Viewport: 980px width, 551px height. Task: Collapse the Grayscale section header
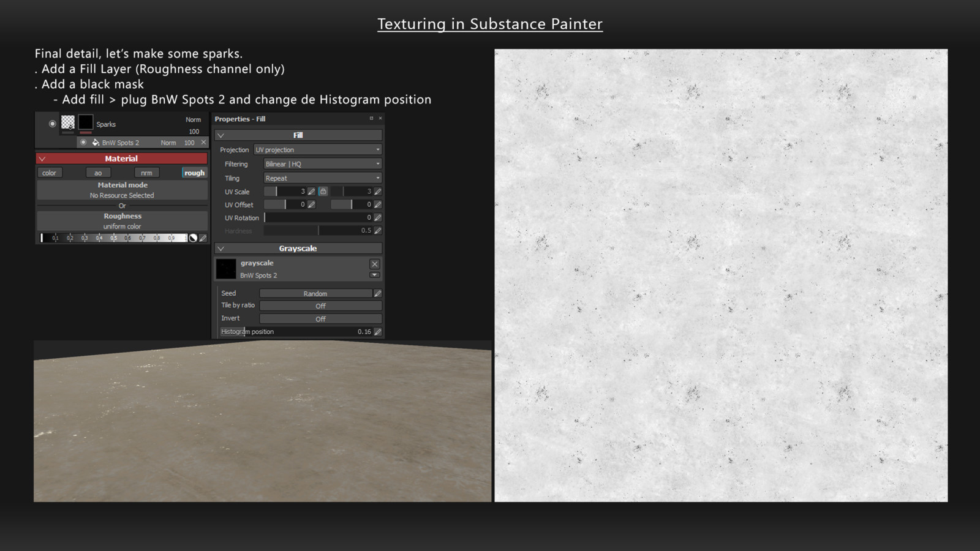[298, 249]
